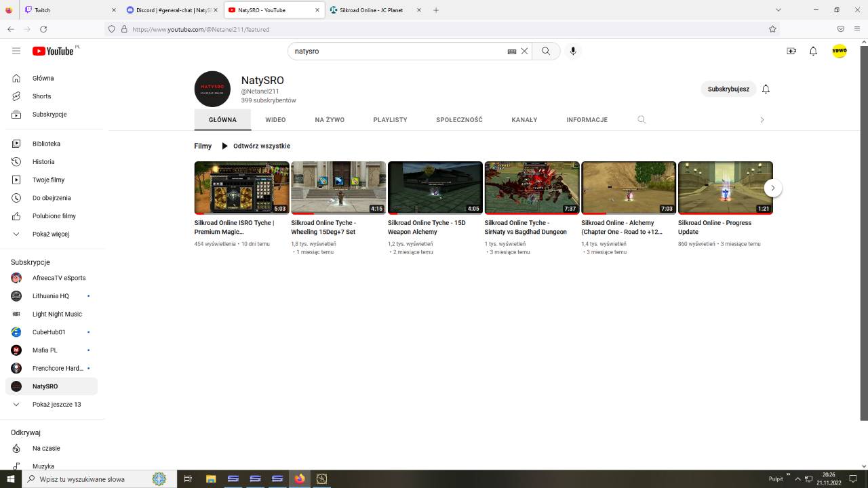
Task: Open the YouTube hamburger guide menu
Action: (x=16, y=51)
